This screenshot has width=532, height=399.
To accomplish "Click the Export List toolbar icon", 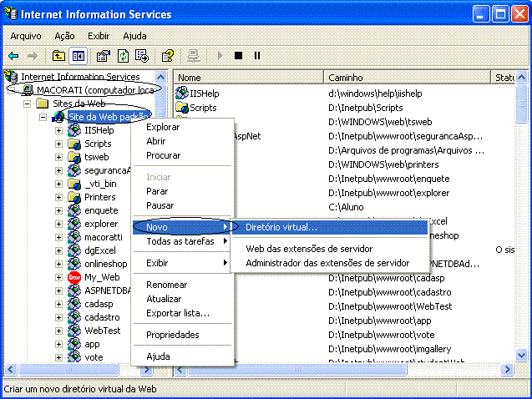I will point(142,56).
